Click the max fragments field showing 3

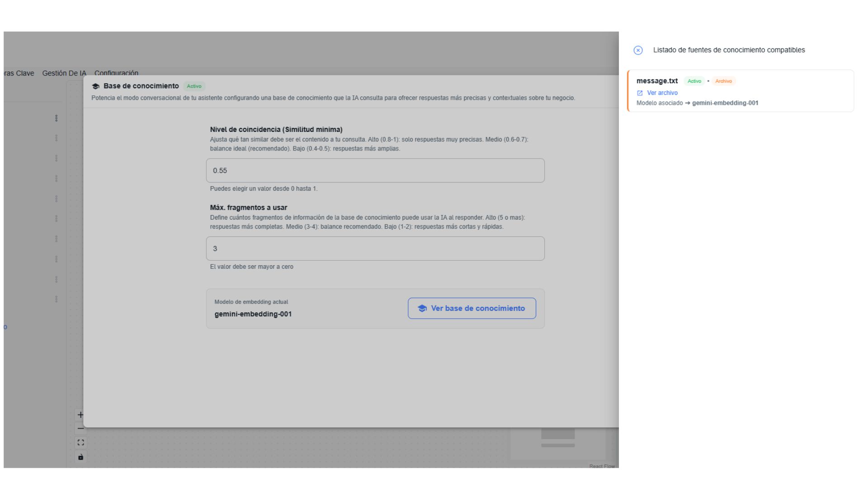375,249
